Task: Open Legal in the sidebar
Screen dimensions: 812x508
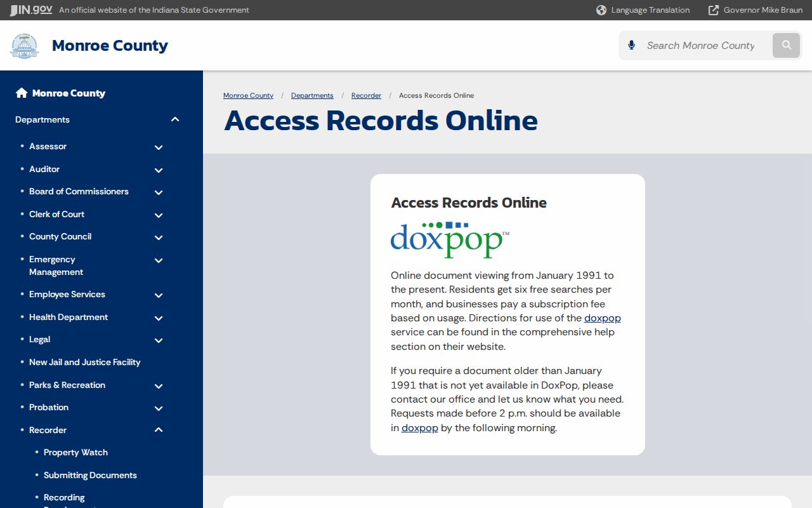Action: pyautogui.click(x=39, y=340)
